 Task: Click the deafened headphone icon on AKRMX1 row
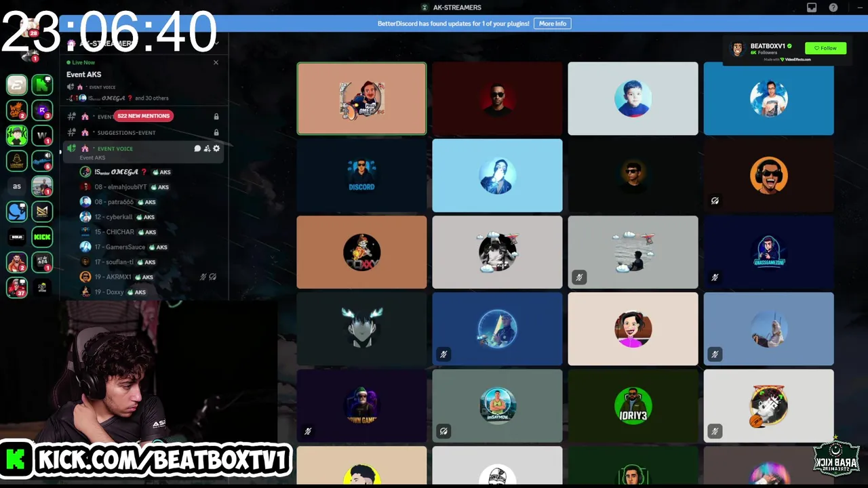tap(212, 277)
